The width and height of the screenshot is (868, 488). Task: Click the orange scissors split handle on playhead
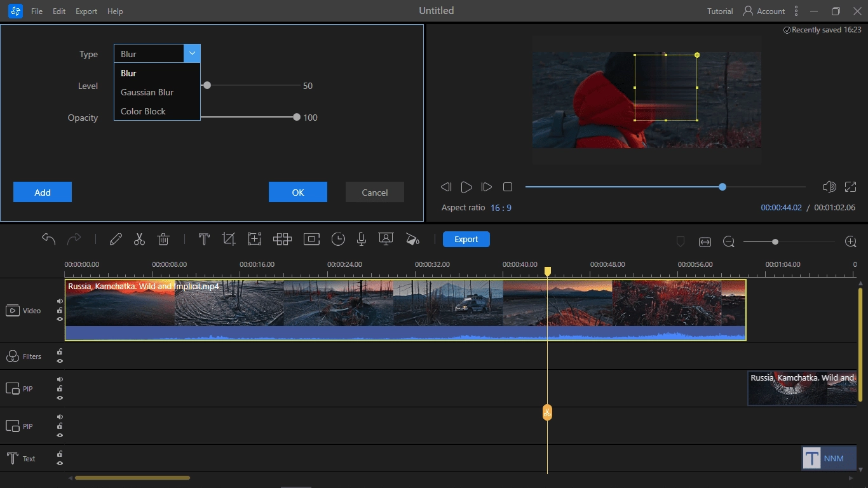[547, 412]
